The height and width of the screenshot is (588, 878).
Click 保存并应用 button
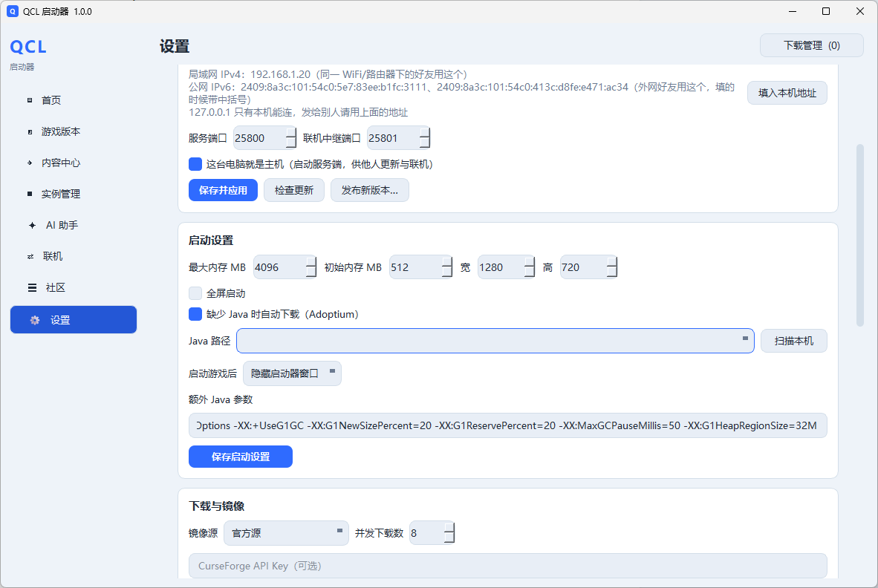pos(223,190)
